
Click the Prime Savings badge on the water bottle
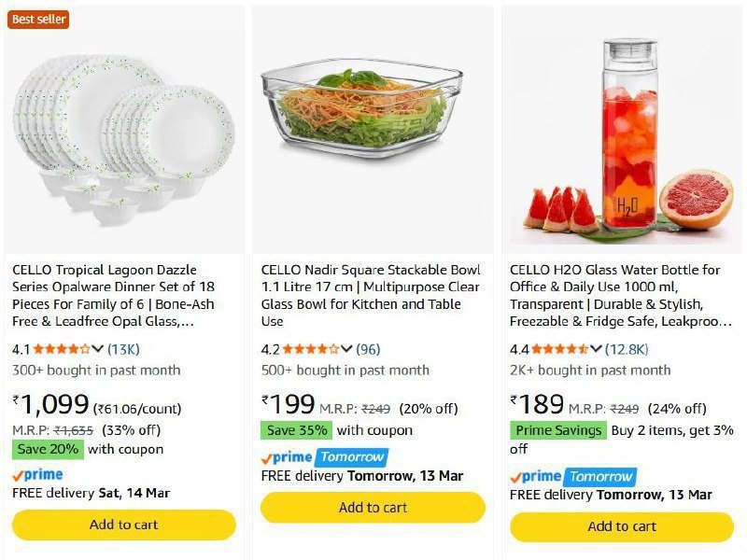[x=557, y=430]
